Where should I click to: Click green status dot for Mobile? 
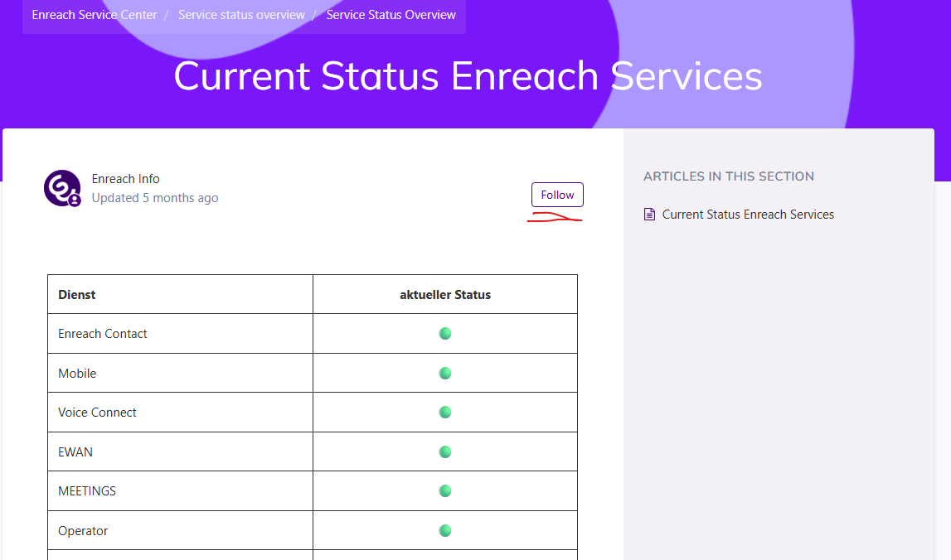pyautogui.click(x=445, y=374)
